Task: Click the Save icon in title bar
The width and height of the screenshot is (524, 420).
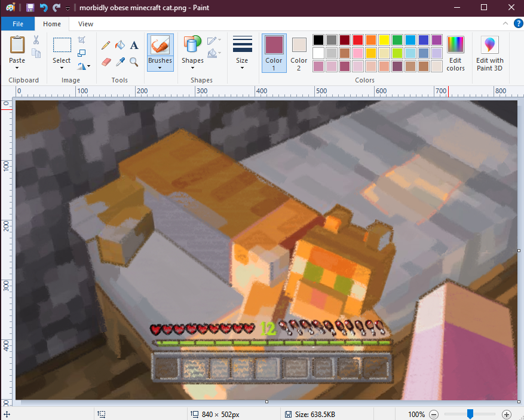Action: (30, 7)
